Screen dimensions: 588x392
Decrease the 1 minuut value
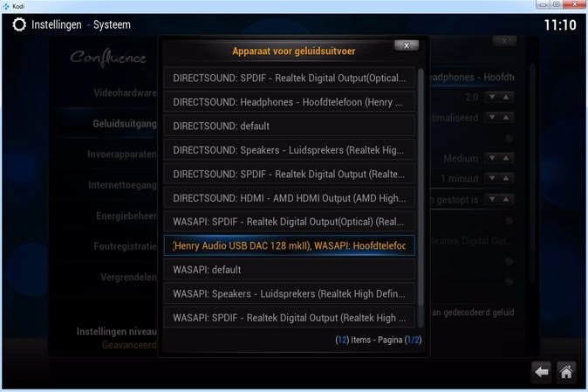pyautogui.click(x=492, y=178)
